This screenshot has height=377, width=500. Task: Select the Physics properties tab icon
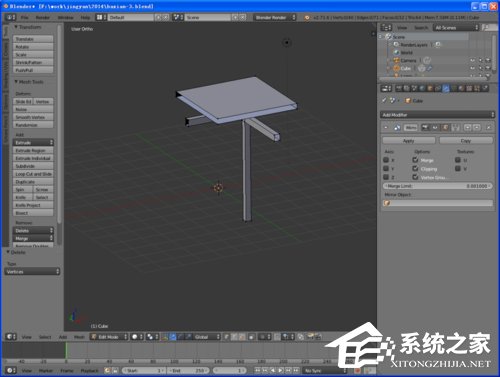click(x=485, y=88)
